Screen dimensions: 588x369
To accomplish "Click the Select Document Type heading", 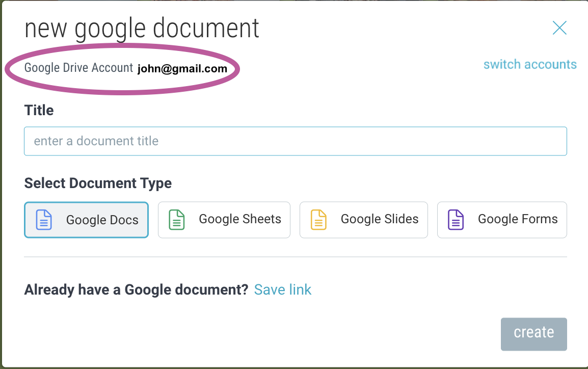I will (x=98, y=183).
